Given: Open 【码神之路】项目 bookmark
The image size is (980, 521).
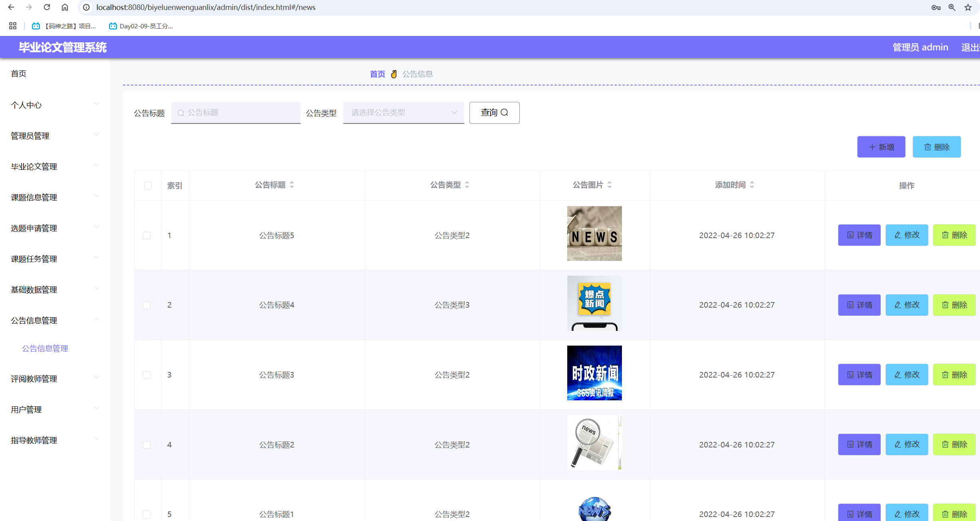Looking at the screenshot, I should point(64,26).
